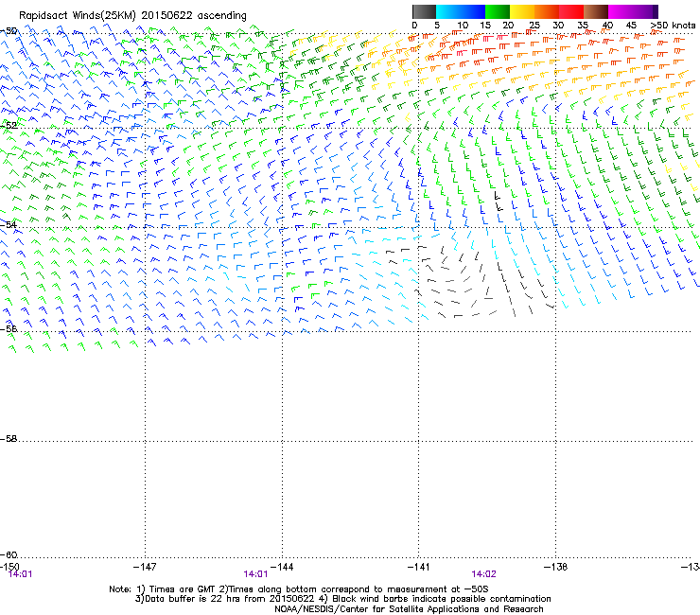Click the purple '14:01' time label under -150
Viewport: 700px width, 615px height.
pos(21,574)
